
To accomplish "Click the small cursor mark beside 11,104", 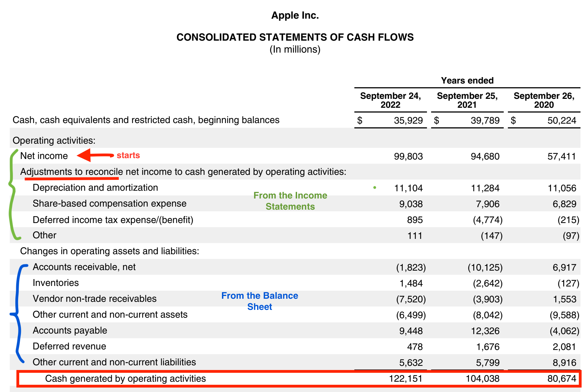I will click(x=377, y=189).
